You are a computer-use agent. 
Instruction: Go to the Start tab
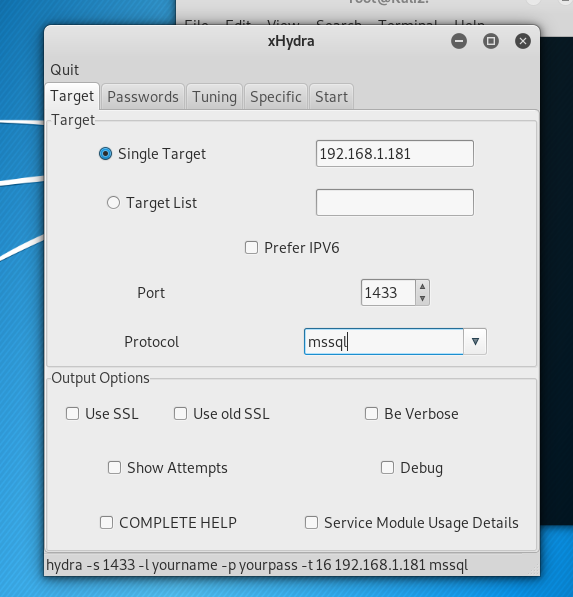coord(331,97)
